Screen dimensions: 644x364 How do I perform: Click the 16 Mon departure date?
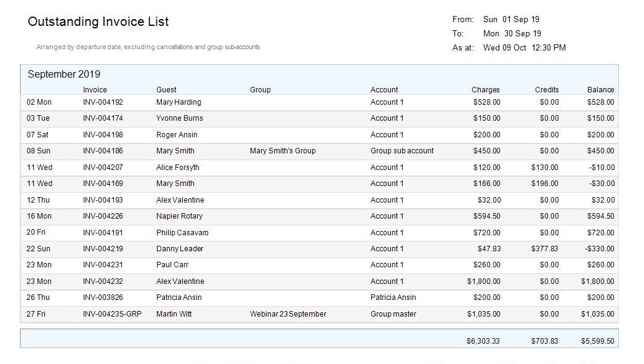pos(39,216)
